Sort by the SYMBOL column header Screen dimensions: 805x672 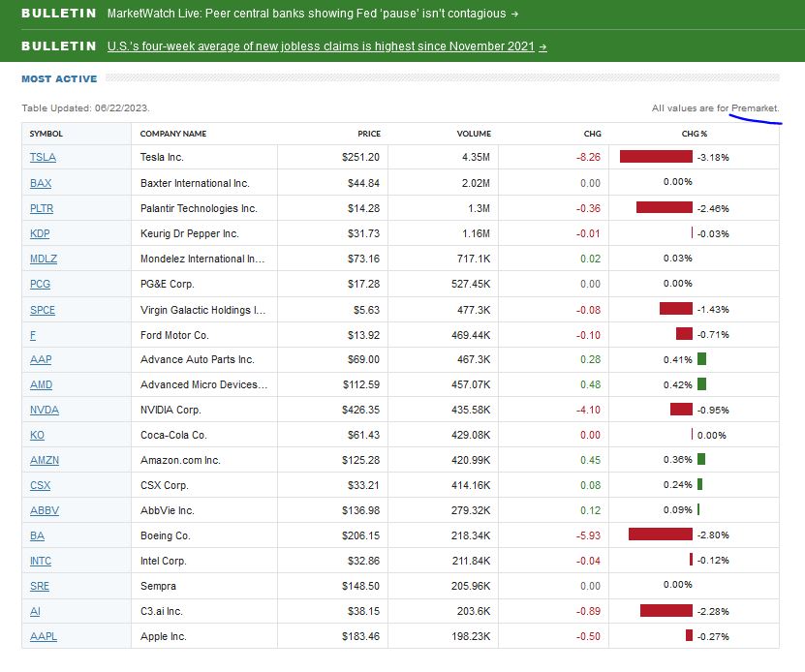click(46, 134)
